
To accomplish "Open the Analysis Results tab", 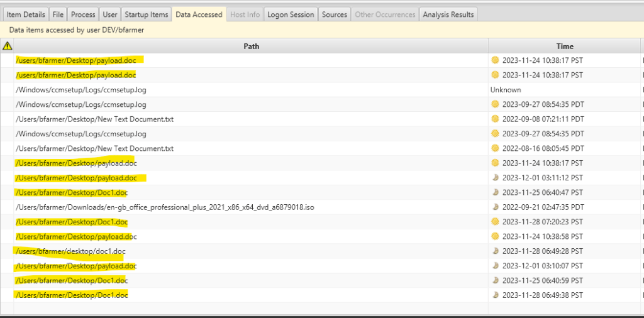I will point(448,14).
